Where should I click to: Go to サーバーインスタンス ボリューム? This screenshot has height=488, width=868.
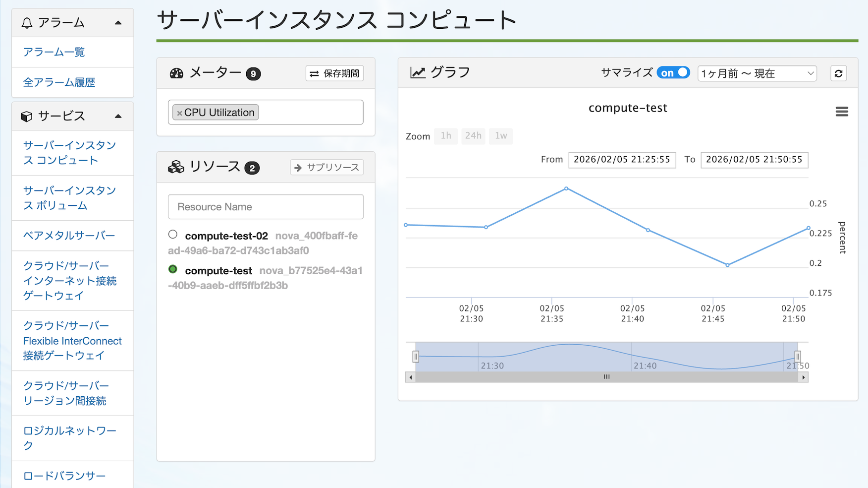[69, 198]
